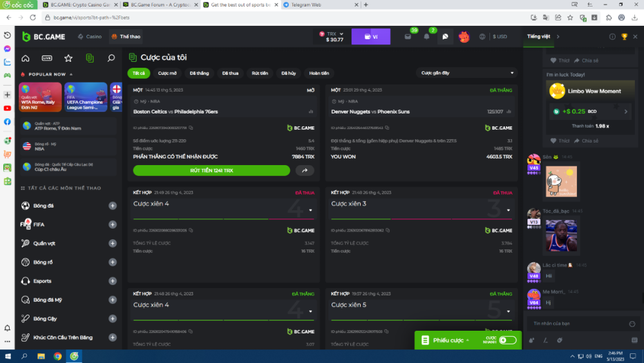Click the share arrow beside cashout button

coord(305,171)
